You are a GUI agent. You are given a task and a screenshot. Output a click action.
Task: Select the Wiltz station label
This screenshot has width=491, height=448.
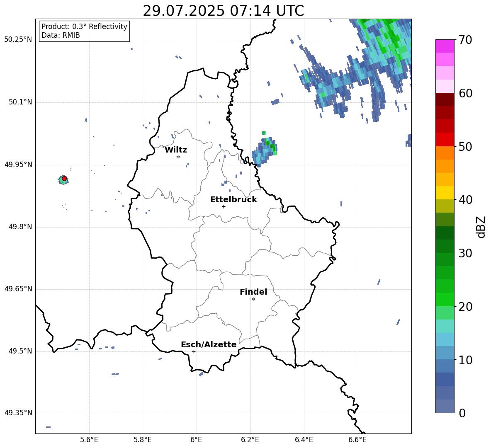[176, 150]
